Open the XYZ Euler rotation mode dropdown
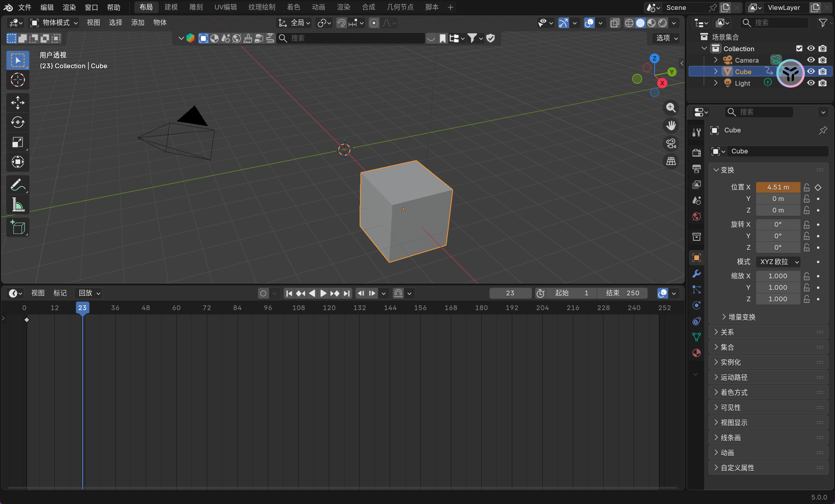Viewport: 835px width, 504px height. (x=778, y=262)
